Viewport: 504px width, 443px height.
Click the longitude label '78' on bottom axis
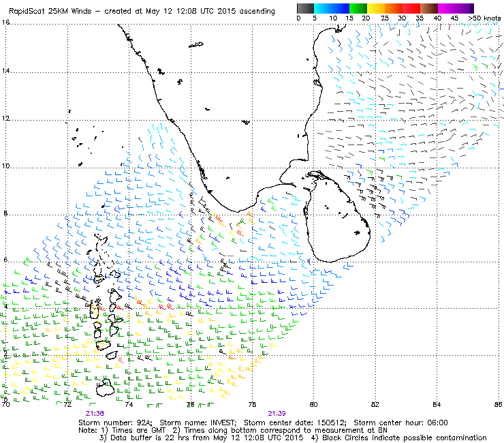[x=252, y=404]
